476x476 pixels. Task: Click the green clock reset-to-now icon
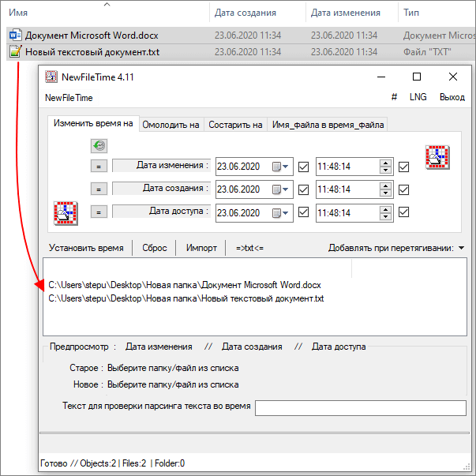pos(99,146)
